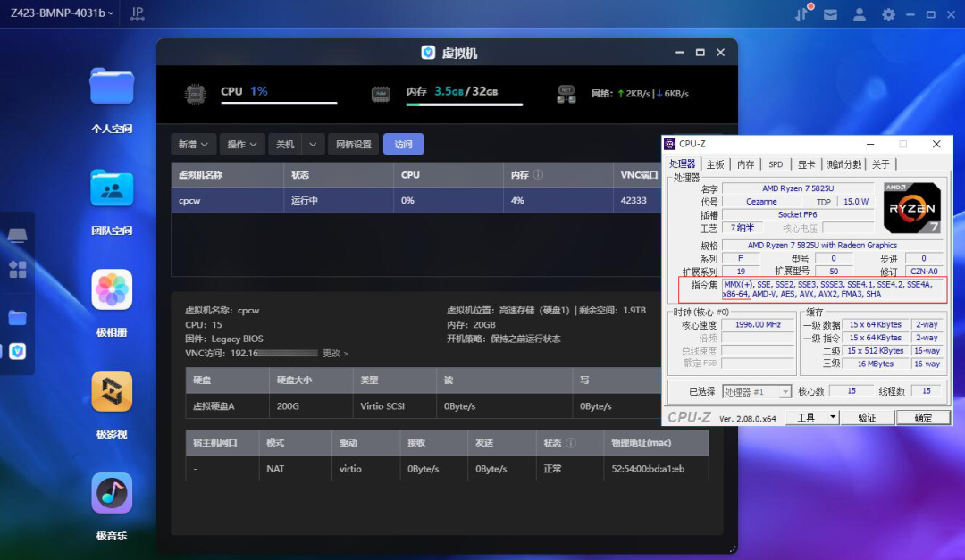The height and width of the screenshot is (560, 965).
Task: Open the app grid icon in left dock
Action: [17, 269]
